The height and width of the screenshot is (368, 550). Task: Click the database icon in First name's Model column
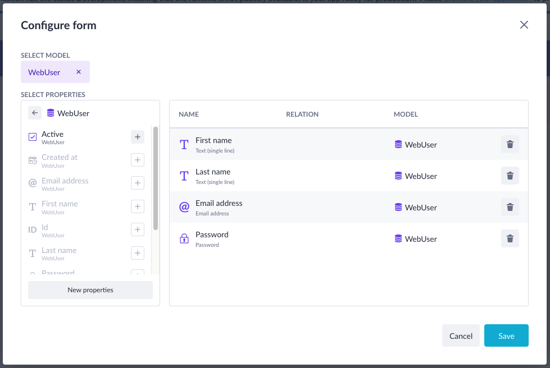click(x=398, y=144)
